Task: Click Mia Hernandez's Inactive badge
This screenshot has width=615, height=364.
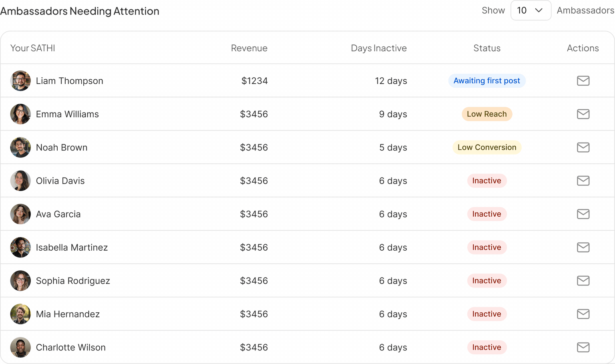Action: (x=487, y=314)
